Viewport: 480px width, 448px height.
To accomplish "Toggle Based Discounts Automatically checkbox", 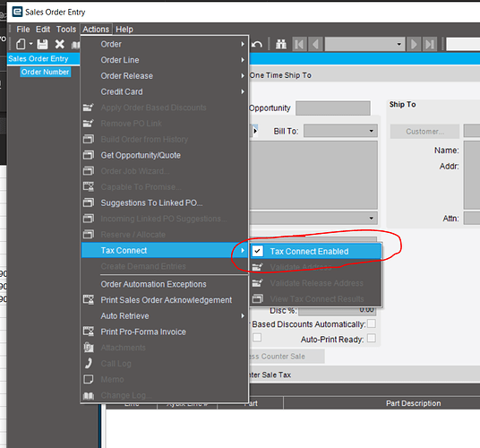I will [x=372, y=323].
